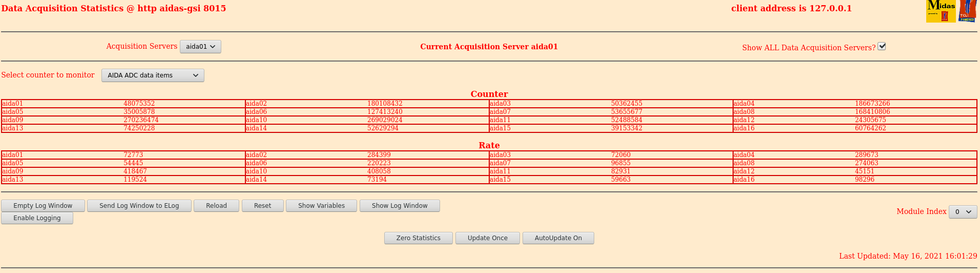
Task: Click the Empty Log Window button
Action: (43, 206)
